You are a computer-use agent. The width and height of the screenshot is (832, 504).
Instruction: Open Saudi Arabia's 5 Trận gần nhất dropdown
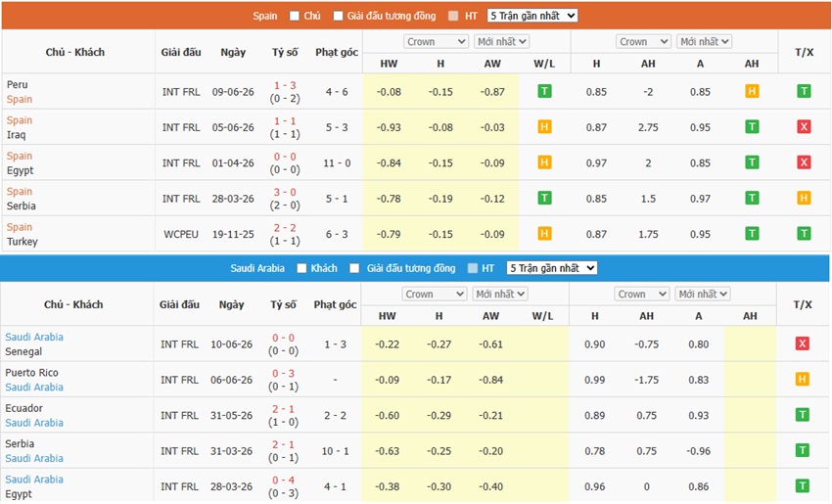pyautogui.click(x=552, y=268)
